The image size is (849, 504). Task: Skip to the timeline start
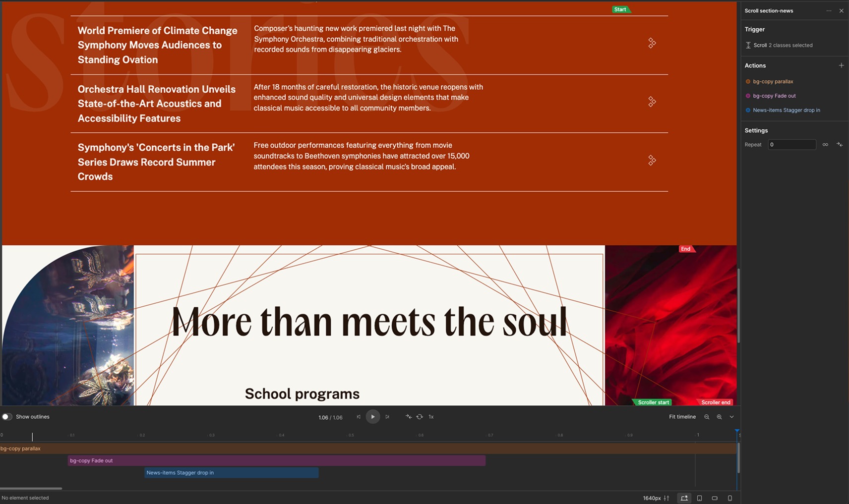[358, 417]
